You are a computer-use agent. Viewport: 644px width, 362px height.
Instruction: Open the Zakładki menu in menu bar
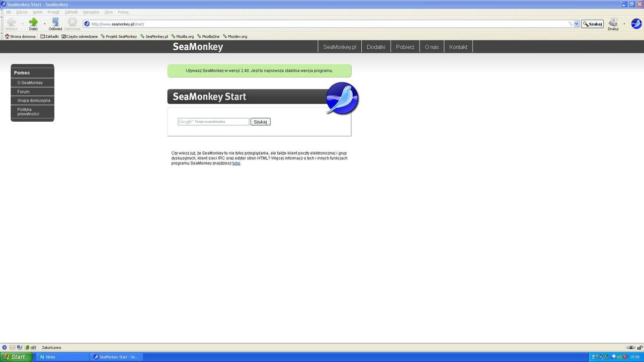coord(71,12)
